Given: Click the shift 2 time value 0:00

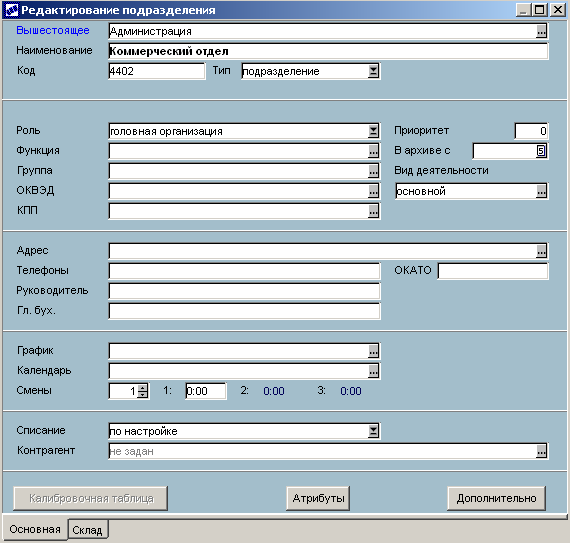Looking at the screenshot, I should pyautogui.click(x=274, y=391).
